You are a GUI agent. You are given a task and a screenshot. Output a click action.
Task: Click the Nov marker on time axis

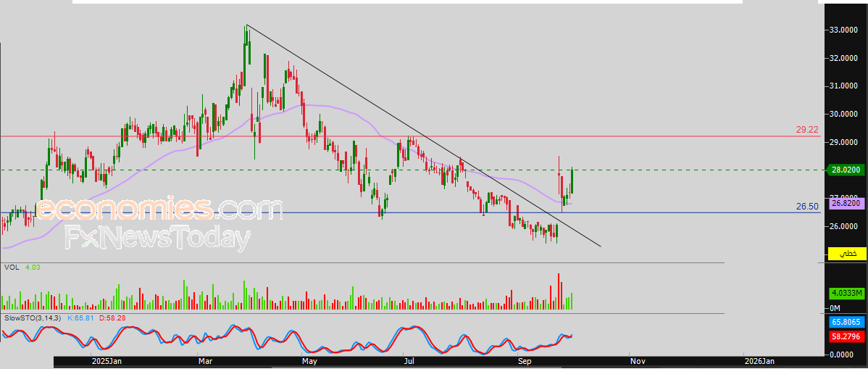click(638, 362)
